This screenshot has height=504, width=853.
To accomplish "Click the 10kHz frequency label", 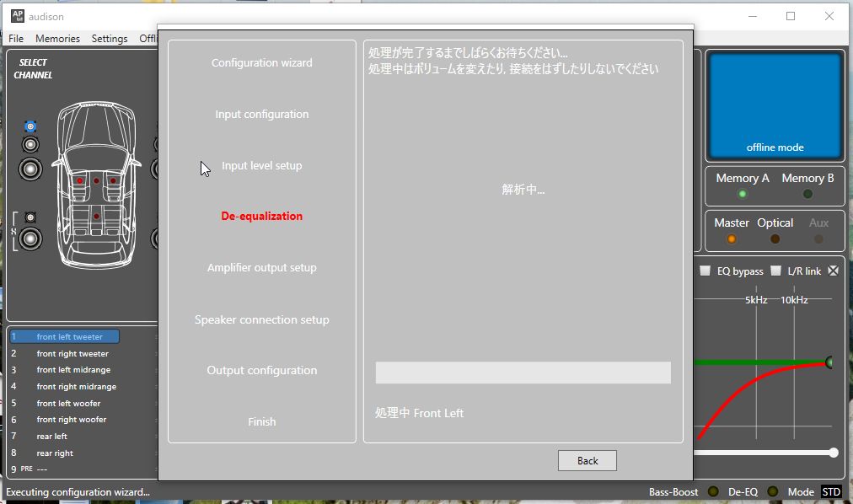I will (794, 300).
